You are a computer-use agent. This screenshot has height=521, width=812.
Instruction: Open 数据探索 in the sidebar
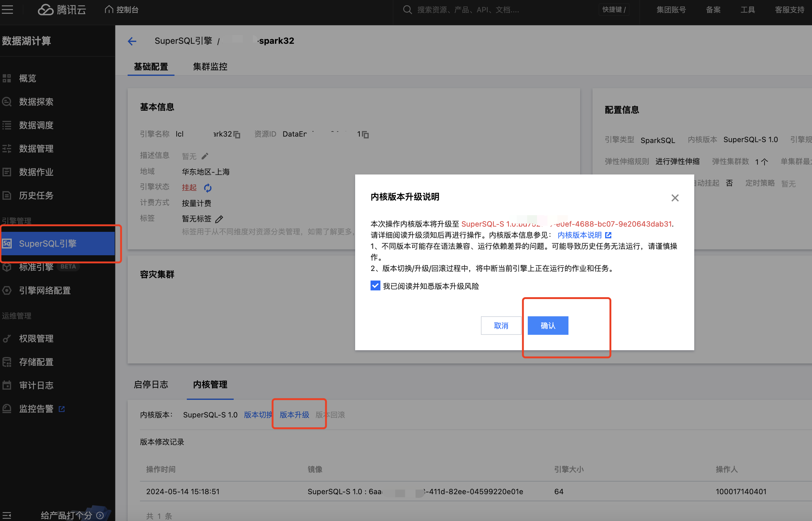point(36,102)
